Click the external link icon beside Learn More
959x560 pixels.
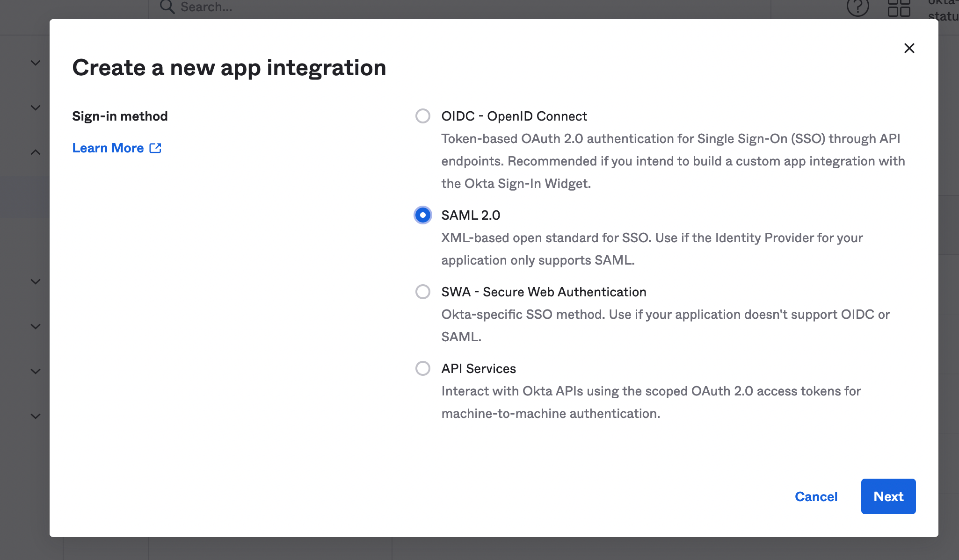click(x=155, y=148)
